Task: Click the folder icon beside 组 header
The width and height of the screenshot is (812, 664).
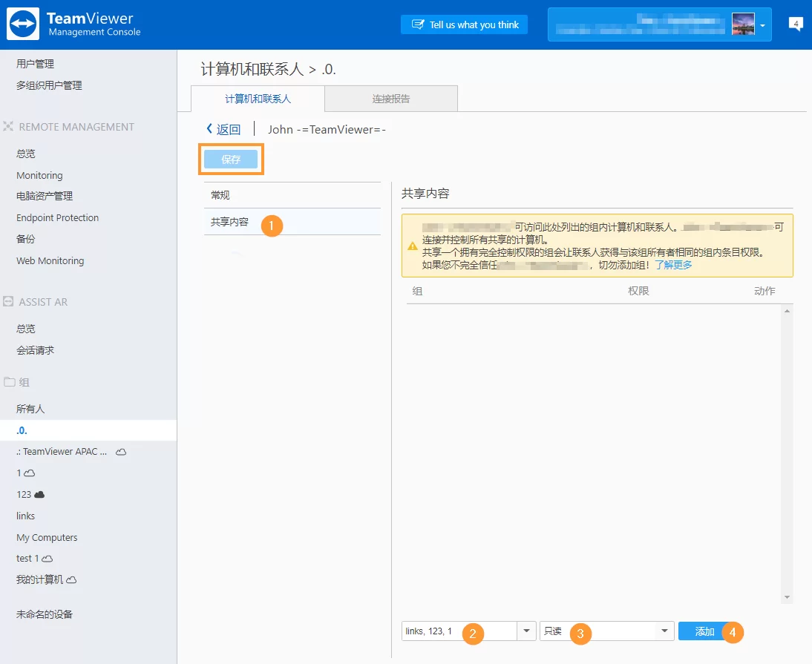Action: pyautogui.click(x=10, y=382)
